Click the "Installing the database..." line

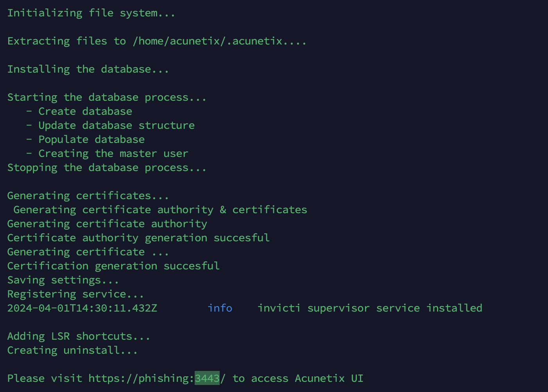click(88, 69)
